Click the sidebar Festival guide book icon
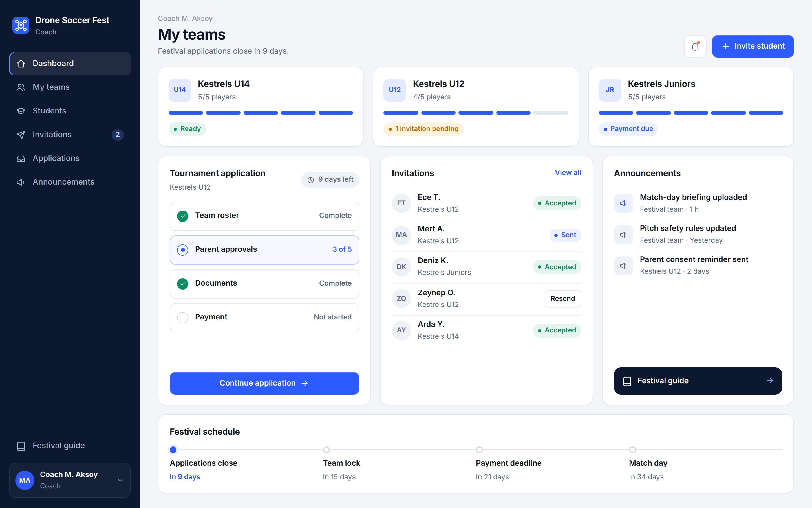Screen dimensions: 812x508 pyautogui.click(x=21, y=446)
